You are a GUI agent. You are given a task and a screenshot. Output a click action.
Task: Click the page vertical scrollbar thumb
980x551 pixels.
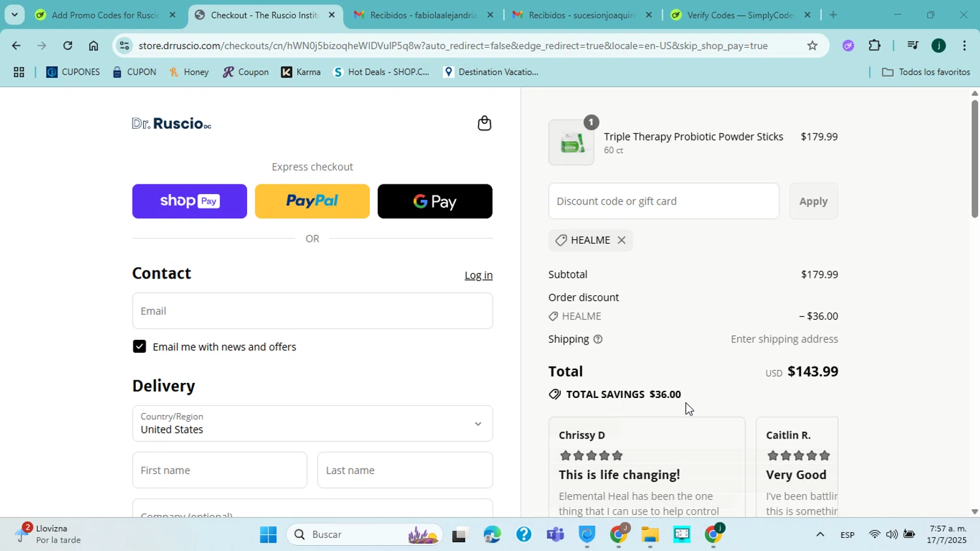[974, 159]
